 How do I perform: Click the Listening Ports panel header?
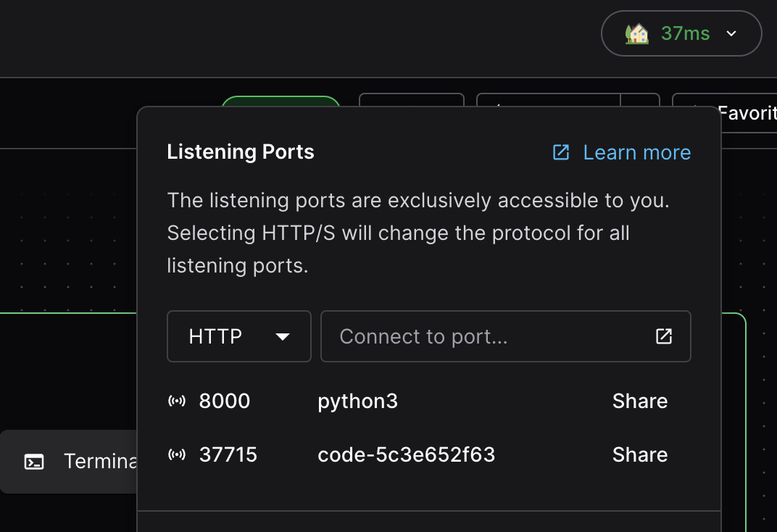click(x=241, y=152)
